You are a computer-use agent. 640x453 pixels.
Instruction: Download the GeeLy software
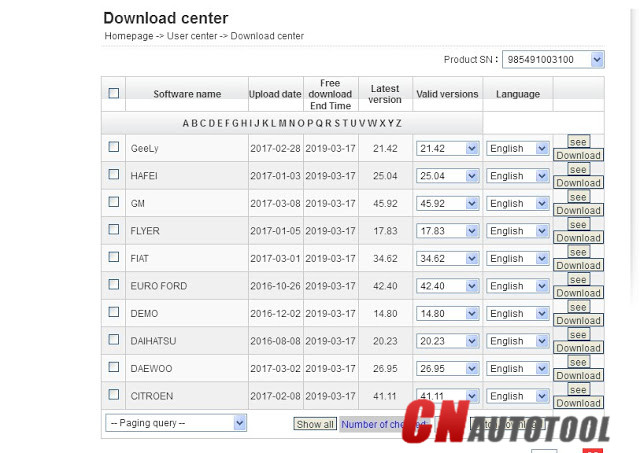(x=578, y=155)
